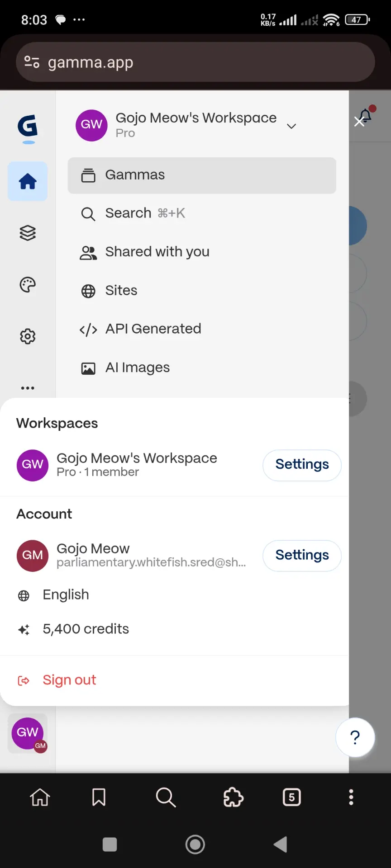
Task: Open the Sites section
Action: pos(202,291)
